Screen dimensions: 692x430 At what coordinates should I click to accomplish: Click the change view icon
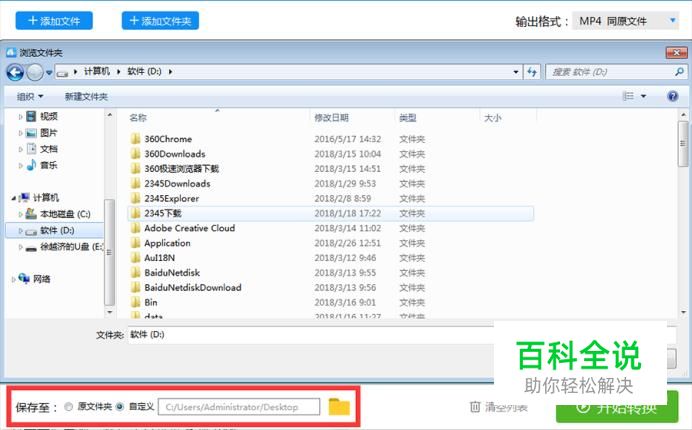tap(628, 96)
